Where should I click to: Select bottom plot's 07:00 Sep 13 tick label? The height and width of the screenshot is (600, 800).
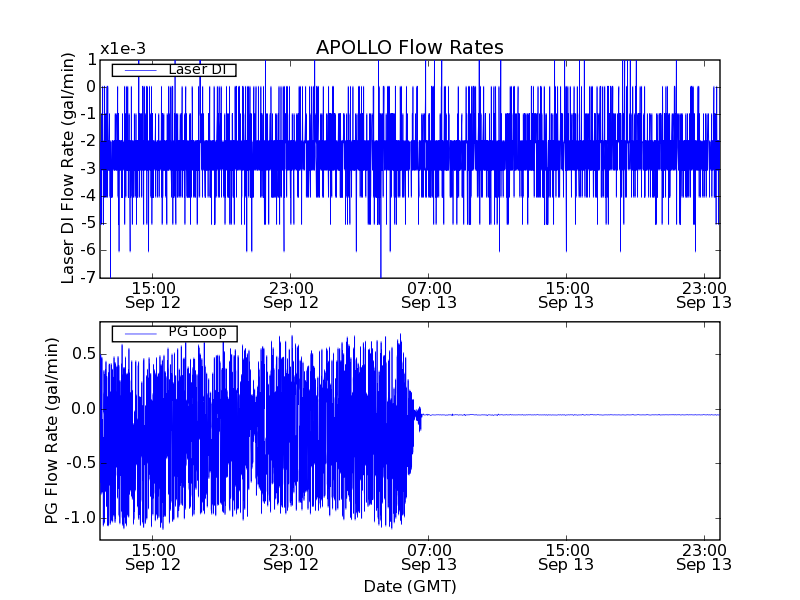point(429,557)
